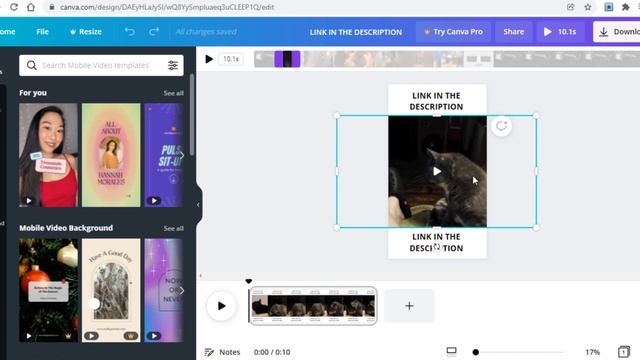The image size is (640, 360).
Task: Click the rotate handle below the video
Action: 437,247
